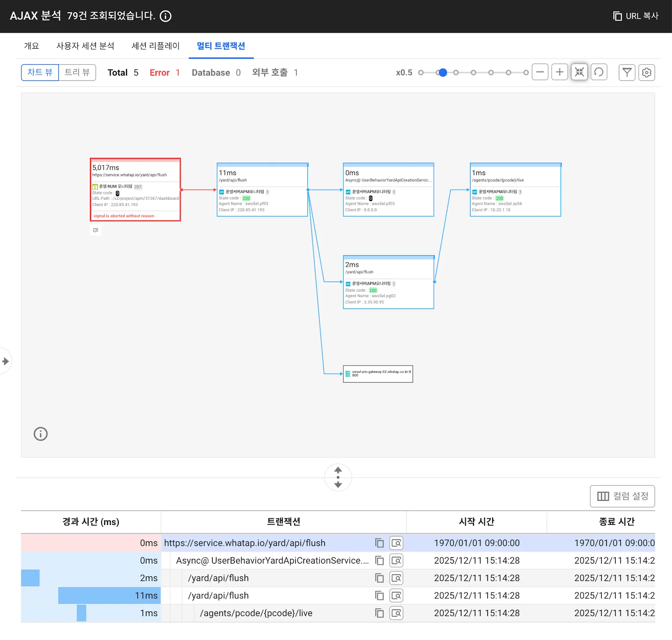The width and height of the screenshot is (672, 640).
Task: Click the blue zoom slider handle
Action: [x=443, y=73]
